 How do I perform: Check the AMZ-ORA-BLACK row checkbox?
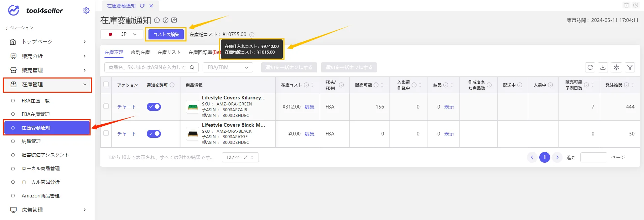[106, 133]
